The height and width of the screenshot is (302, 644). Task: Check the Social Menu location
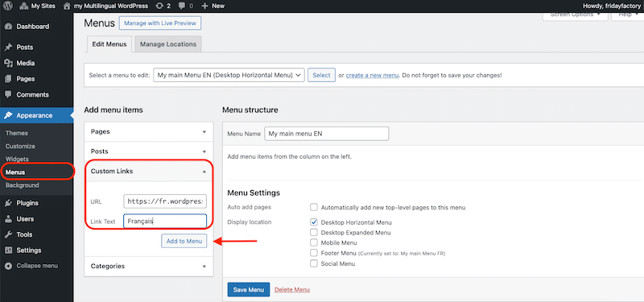click(314, 263)
